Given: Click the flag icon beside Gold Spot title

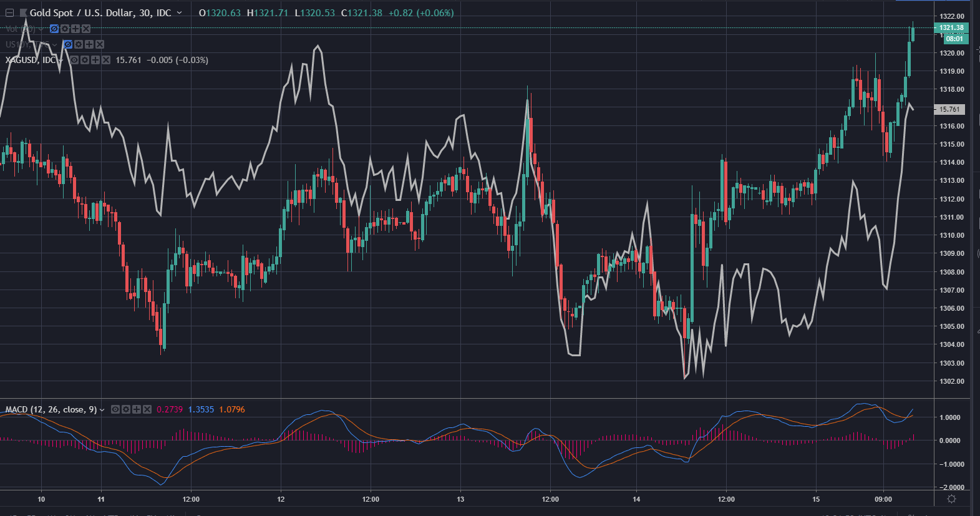Looking at the screenshot, I should point(24,12).
